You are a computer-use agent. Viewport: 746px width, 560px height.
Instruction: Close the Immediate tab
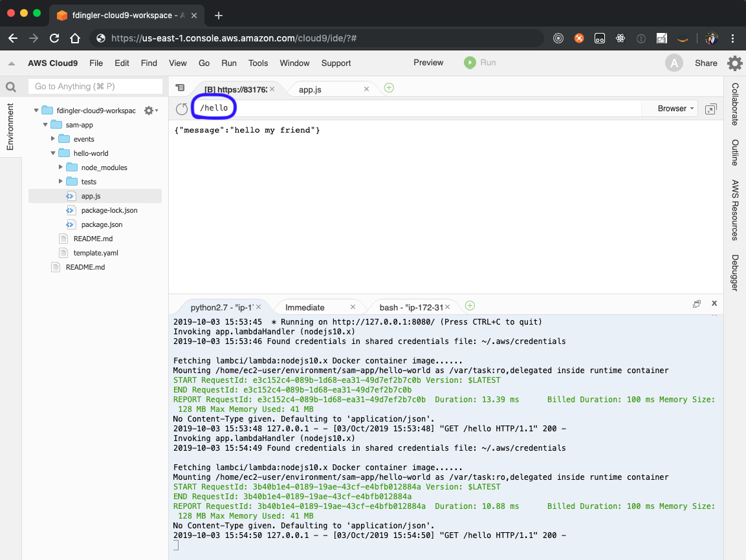[353, 307]
